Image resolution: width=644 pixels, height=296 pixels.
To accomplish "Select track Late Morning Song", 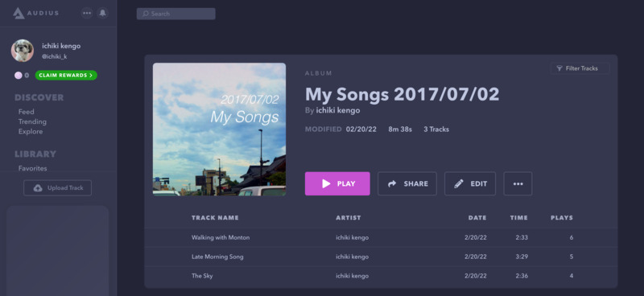I will point(217,257).
